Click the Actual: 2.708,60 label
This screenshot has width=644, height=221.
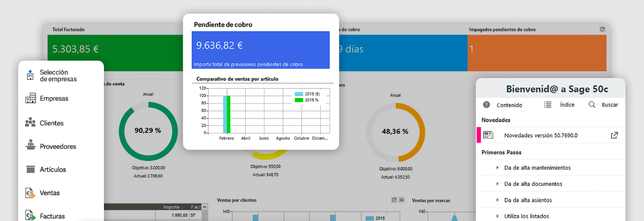[148, 176]
